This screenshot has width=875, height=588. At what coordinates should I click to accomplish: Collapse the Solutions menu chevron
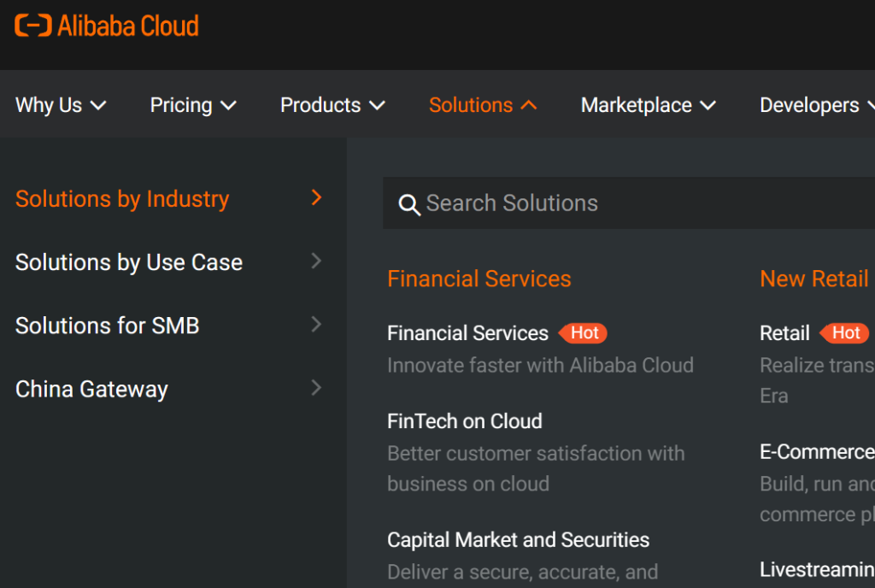pyautogui.click(x=528, y=105)
